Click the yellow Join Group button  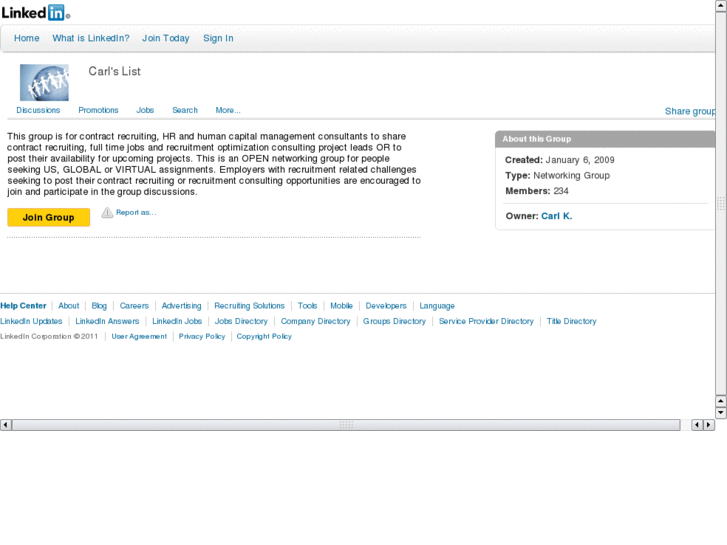(49, 217)
